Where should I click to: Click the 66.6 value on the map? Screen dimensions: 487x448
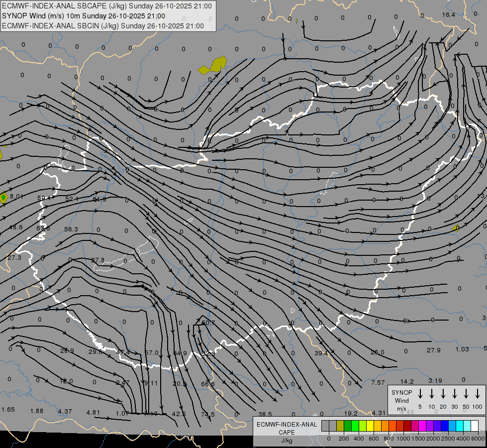click(207, 384)
